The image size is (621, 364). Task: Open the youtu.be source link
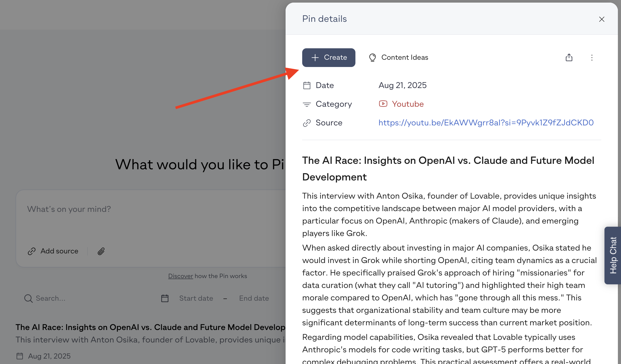coord(486,123)
